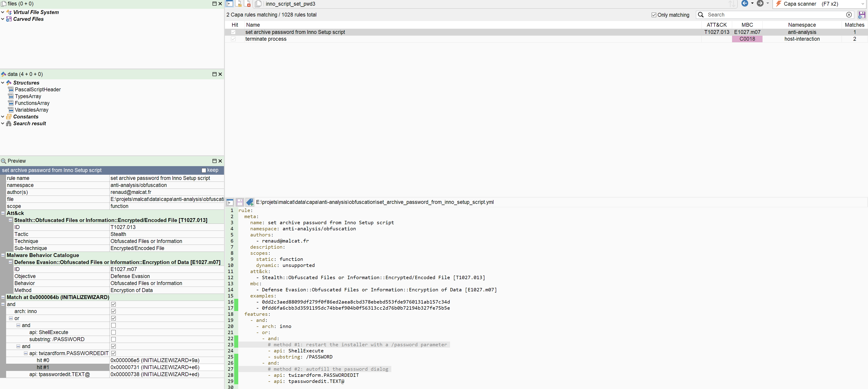
Task: Click the Virtual File System icon
Action: point(9,12)
